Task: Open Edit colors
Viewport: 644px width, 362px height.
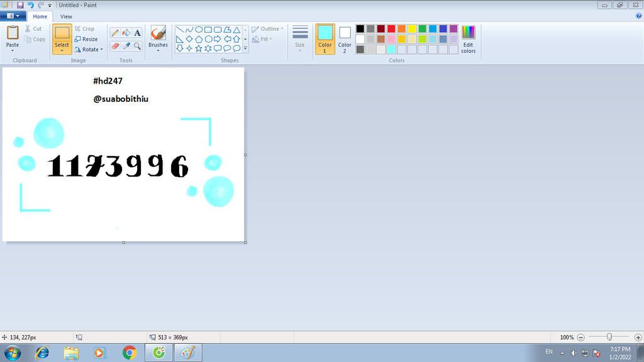Action: pyautogui.click(x=468, y=39)
